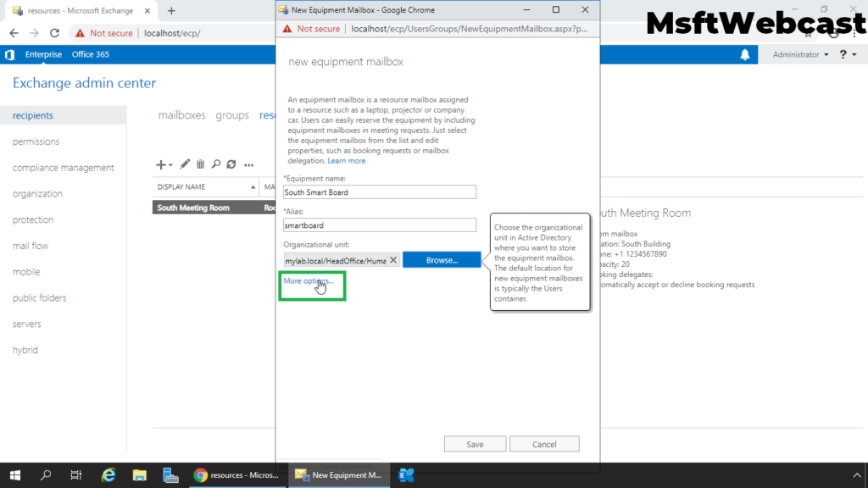Show hidden system tray icons chevron
The width and height of the screenshot is (868, 488).
pyautogui.click(x=857, y=475)
